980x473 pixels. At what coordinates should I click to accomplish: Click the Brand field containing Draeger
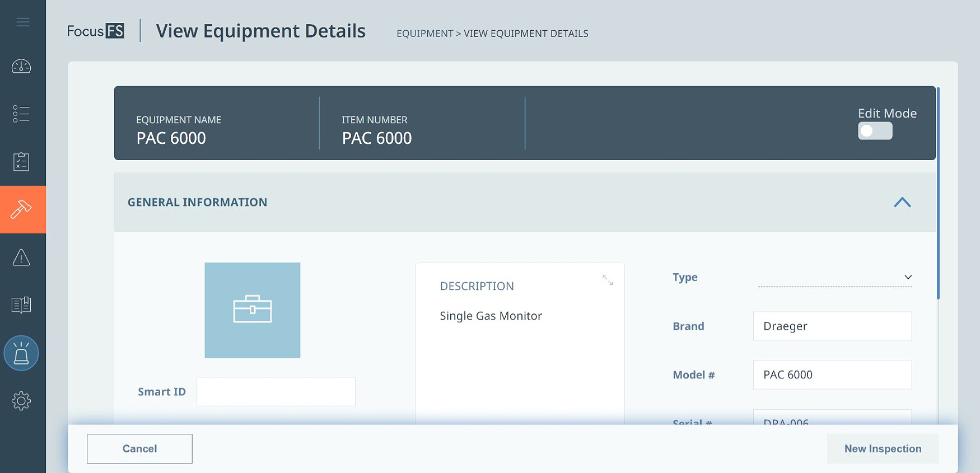tap(832, 326)
